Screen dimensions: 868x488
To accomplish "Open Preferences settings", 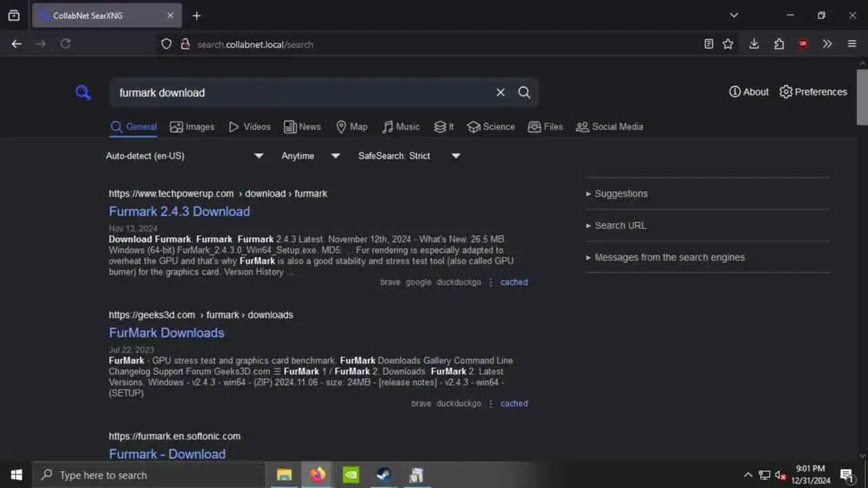I will pyautogui.click(x=813, y=92).
